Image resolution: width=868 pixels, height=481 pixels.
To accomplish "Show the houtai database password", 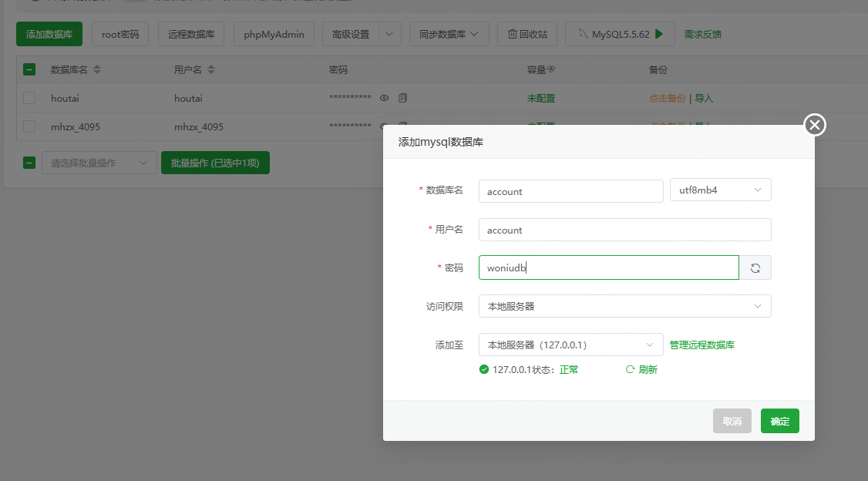I will coord(384,98).
